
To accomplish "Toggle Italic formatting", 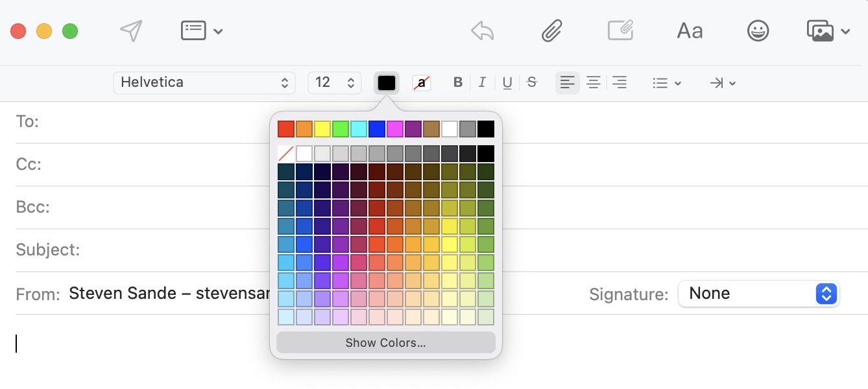I will [482, 82].
